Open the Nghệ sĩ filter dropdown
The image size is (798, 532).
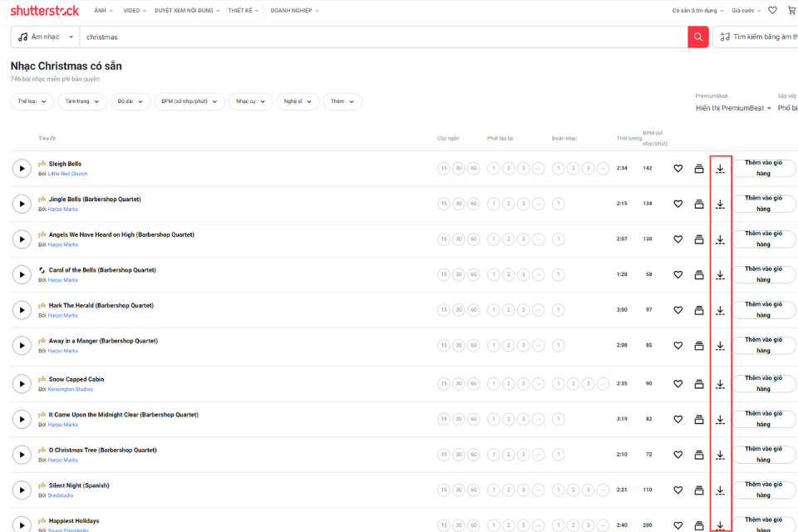[x=298, y=101]
